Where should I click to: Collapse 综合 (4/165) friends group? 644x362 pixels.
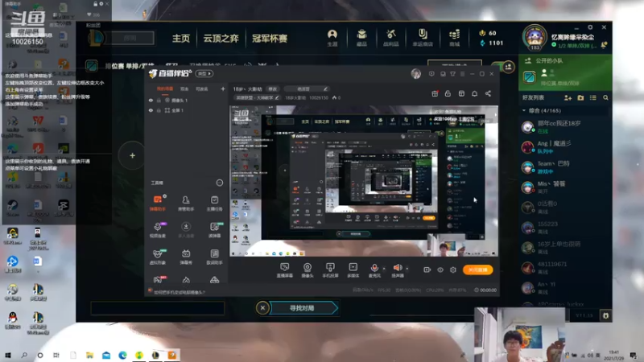coord(524,110)
